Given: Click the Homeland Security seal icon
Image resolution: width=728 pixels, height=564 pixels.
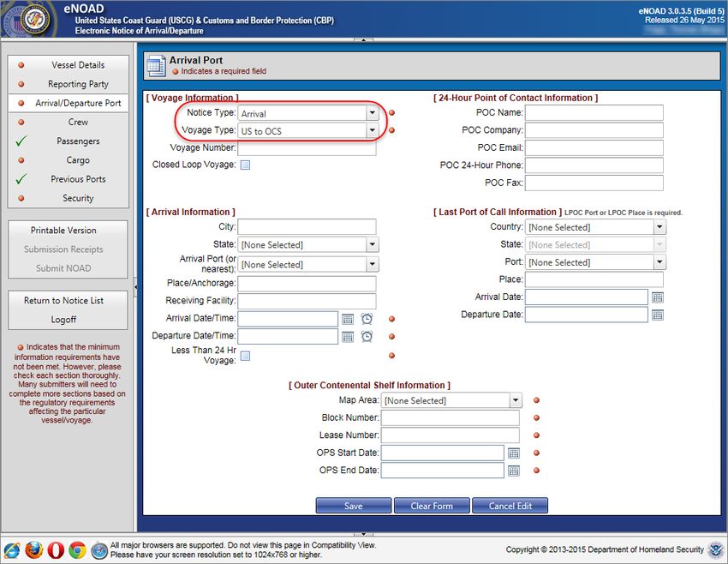Looking at the screenshot, I should (x=716, y=549).
